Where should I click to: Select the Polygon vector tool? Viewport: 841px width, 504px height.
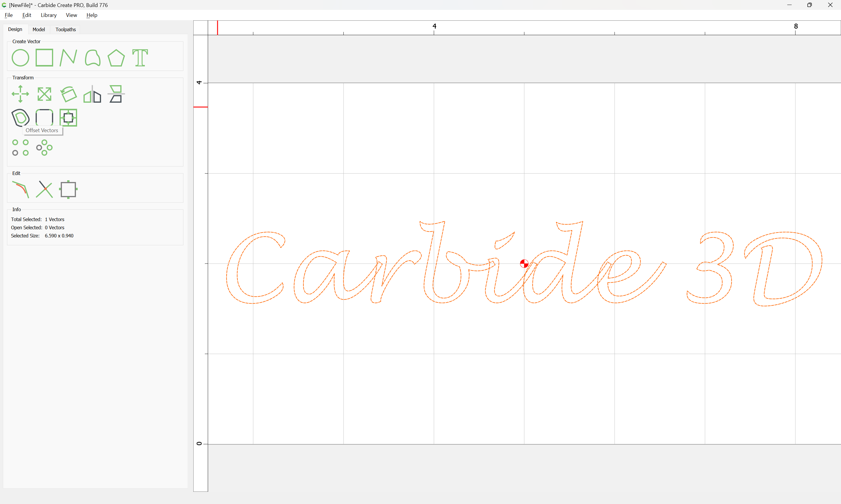point(116,58)
